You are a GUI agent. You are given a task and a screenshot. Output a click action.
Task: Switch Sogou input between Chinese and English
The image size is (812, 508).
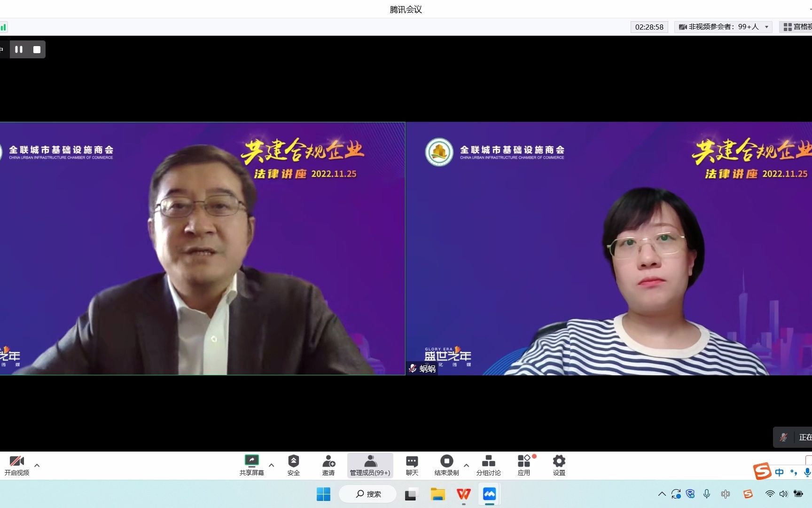[780, 472]
